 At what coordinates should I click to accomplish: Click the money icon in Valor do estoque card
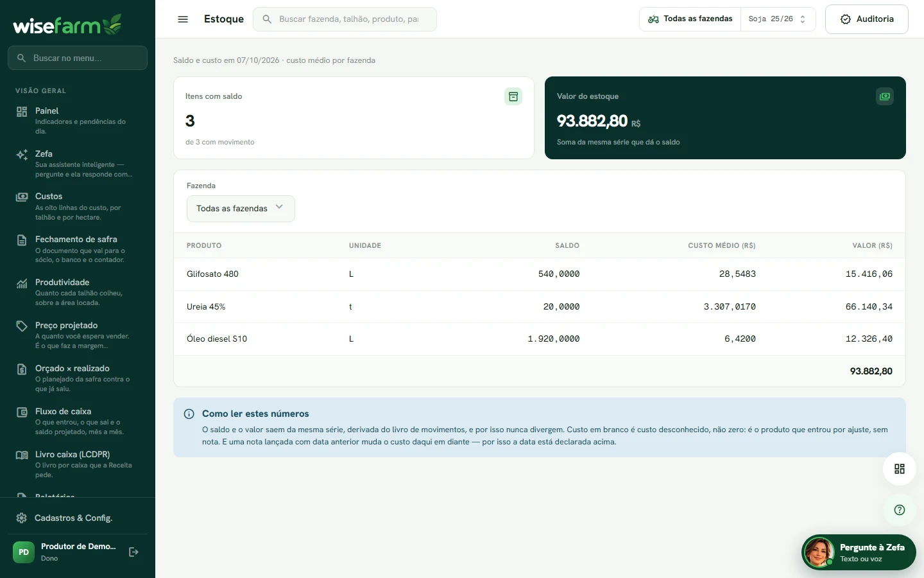(885, 96)
